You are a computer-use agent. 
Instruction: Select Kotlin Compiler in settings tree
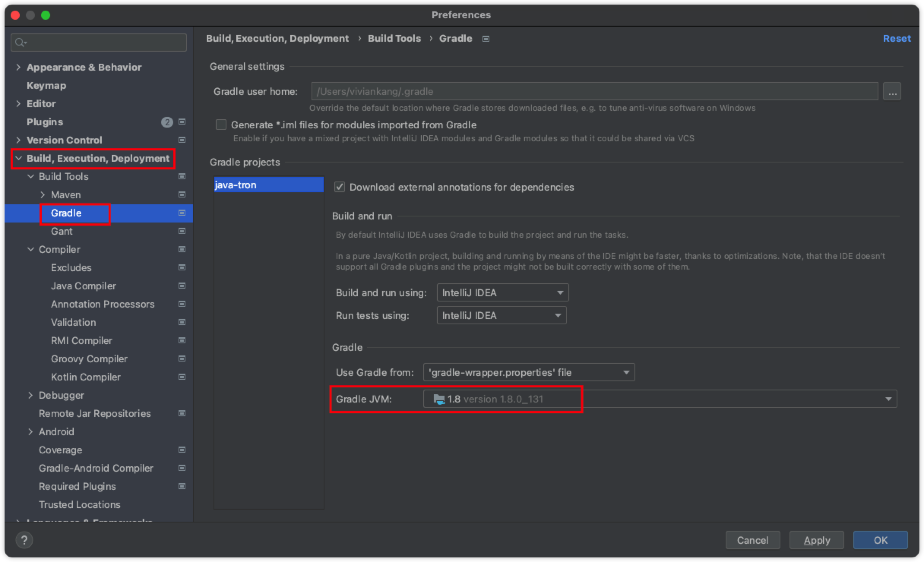(x=85, y=377)
